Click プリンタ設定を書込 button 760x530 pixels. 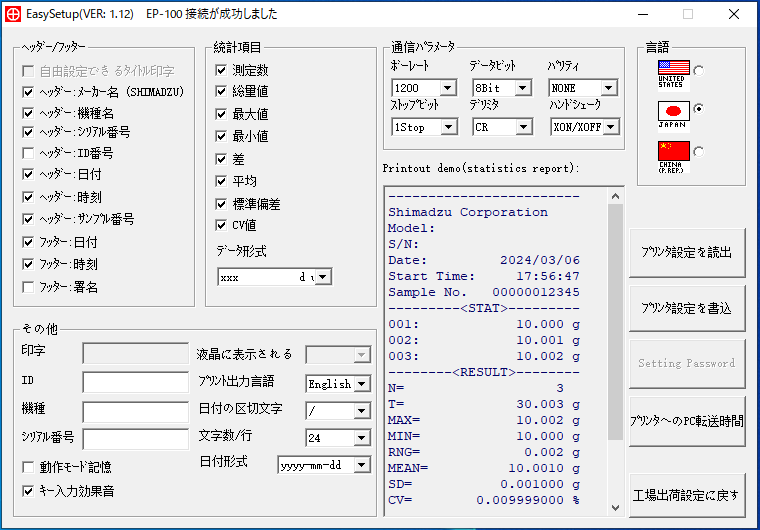(x=687, y=308)
